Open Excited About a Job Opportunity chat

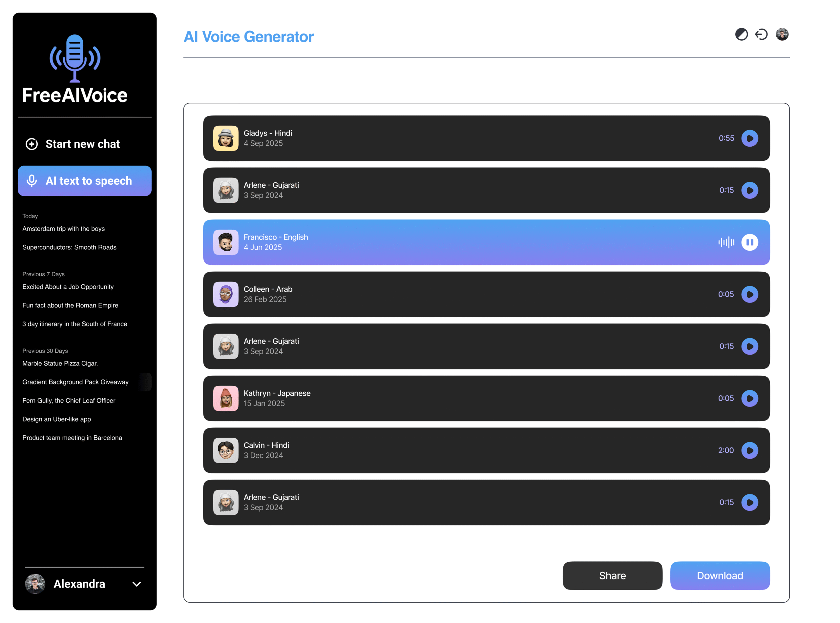tap(68, 287)
